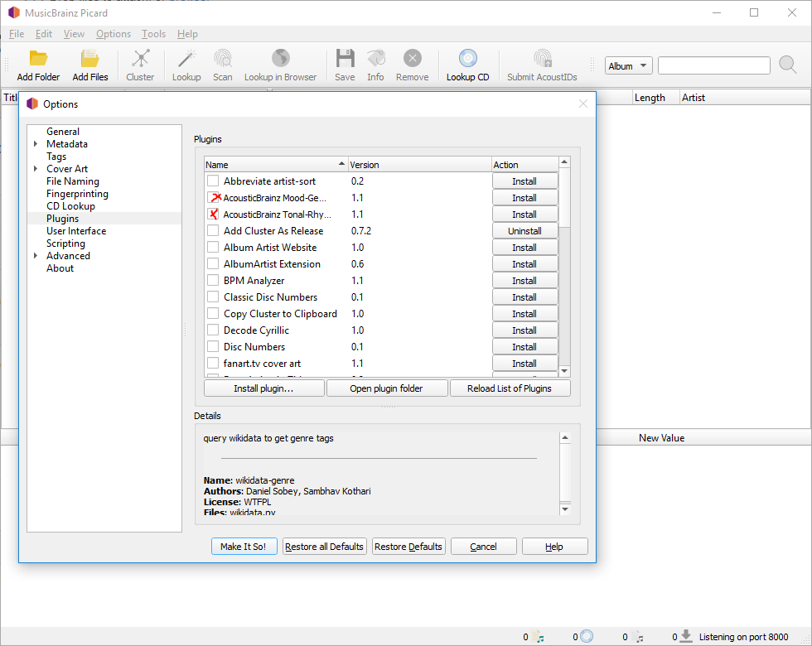Open Lookup in Browser globe icon
The image size is (812, 646).
pos(281,59)
